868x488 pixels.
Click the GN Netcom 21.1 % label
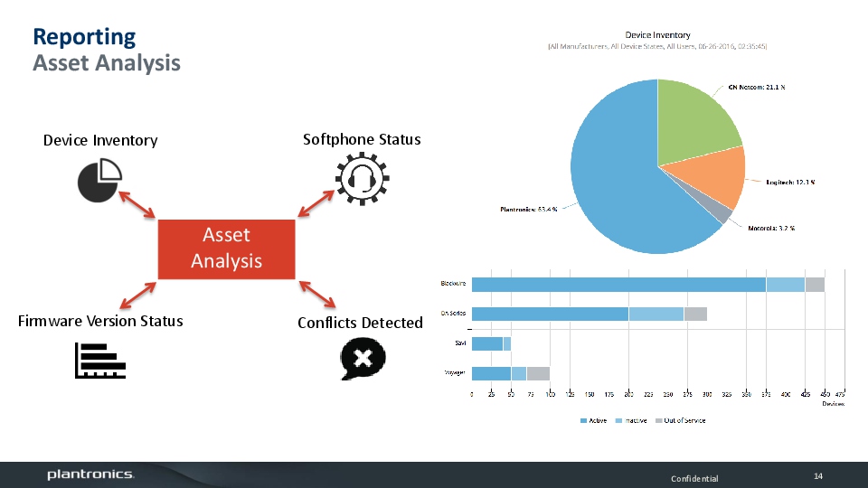(756, 88)
